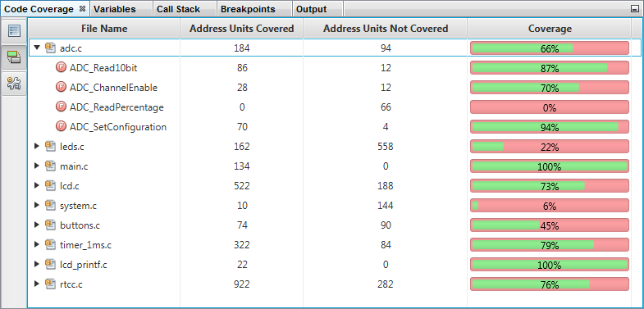Open the settings wrench icon in the sidebar

pyautogui.click(x=14, y=84)
